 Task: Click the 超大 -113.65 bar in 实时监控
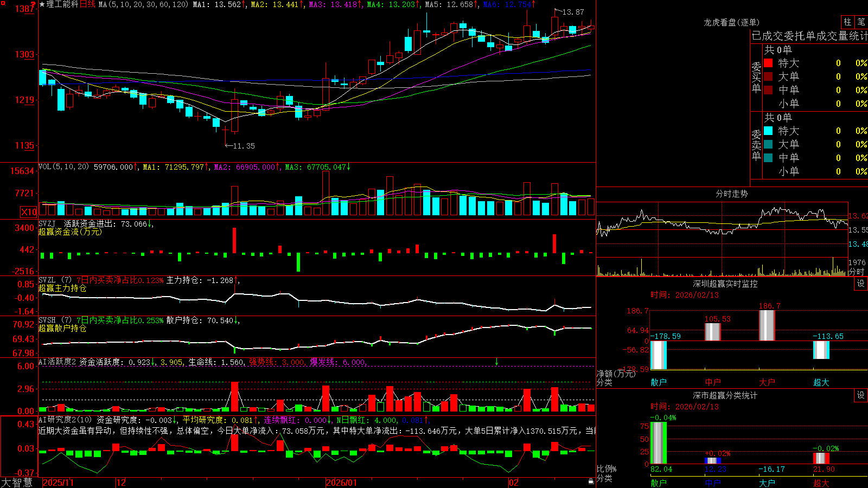pyautogui.click(x=821, y=350)
